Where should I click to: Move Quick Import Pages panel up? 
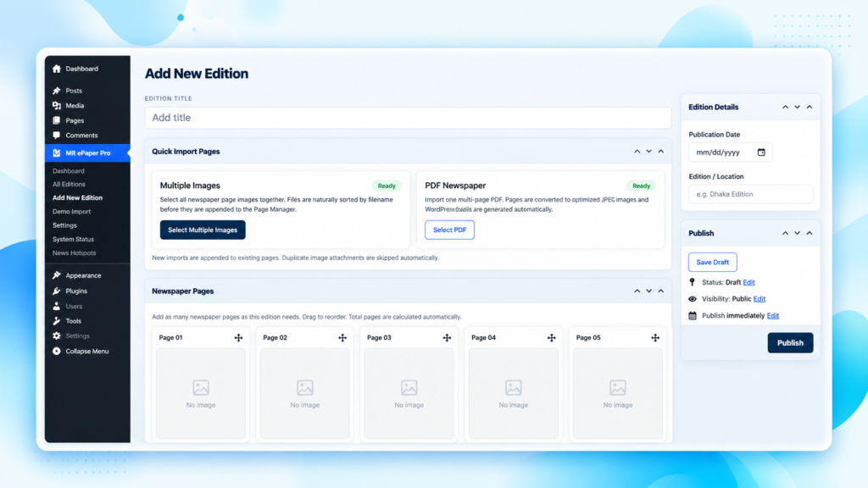click(x=637, y=152)
